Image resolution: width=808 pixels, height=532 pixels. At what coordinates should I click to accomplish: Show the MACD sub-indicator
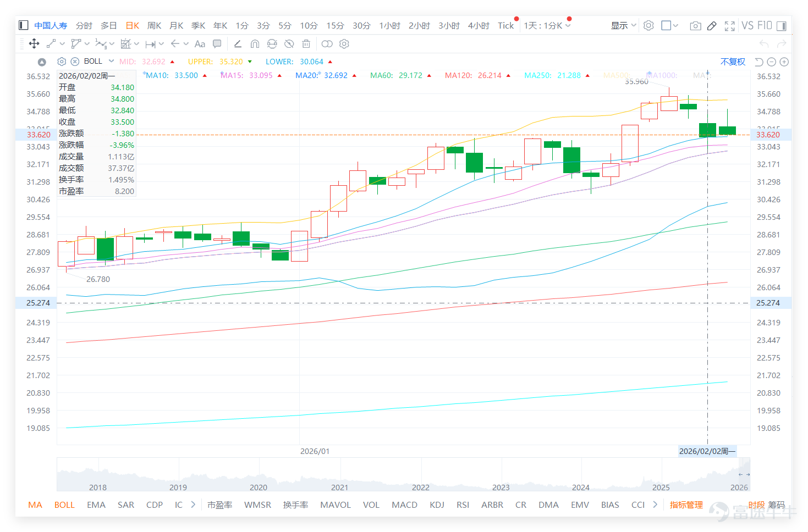click(405, 505)
